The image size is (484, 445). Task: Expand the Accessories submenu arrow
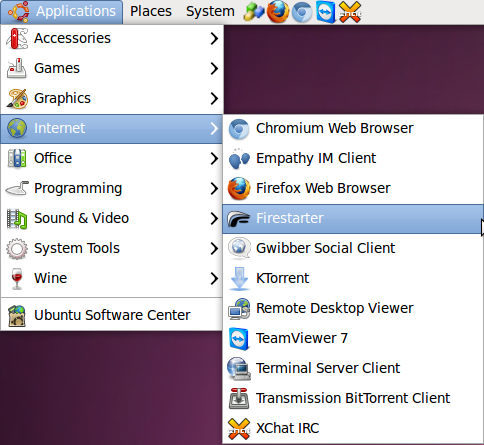tap(214, 39)
